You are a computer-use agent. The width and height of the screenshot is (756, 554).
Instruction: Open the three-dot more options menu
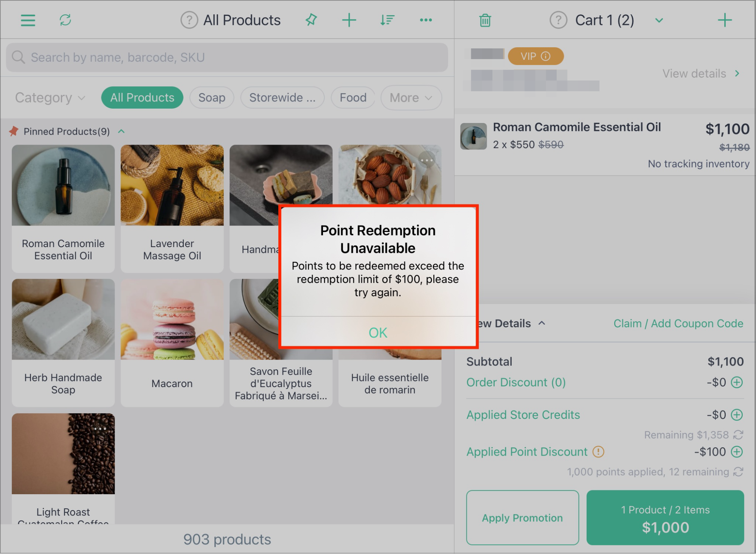tap(426, 20)
